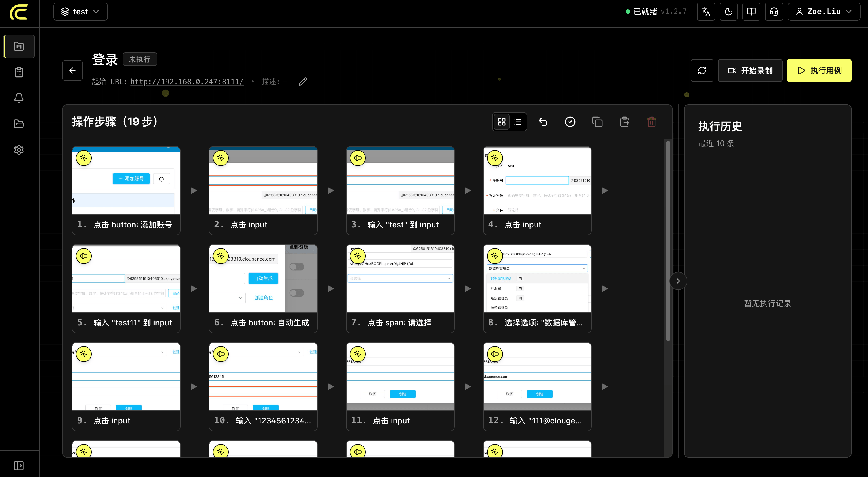The height and width of the screenshot is (477, 868).
Task: Expand the sidebar with the bottom panel icon
Action: pos(19,466)
